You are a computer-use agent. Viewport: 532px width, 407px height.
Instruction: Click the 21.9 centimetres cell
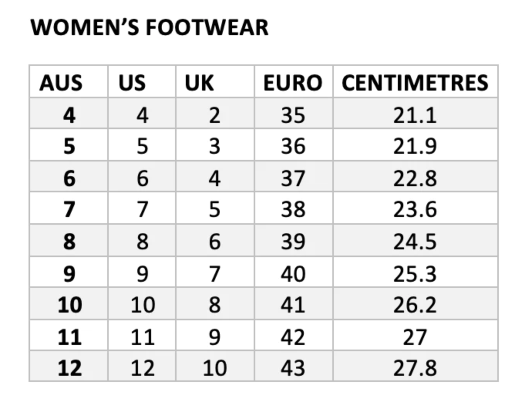tap(415, 146)
